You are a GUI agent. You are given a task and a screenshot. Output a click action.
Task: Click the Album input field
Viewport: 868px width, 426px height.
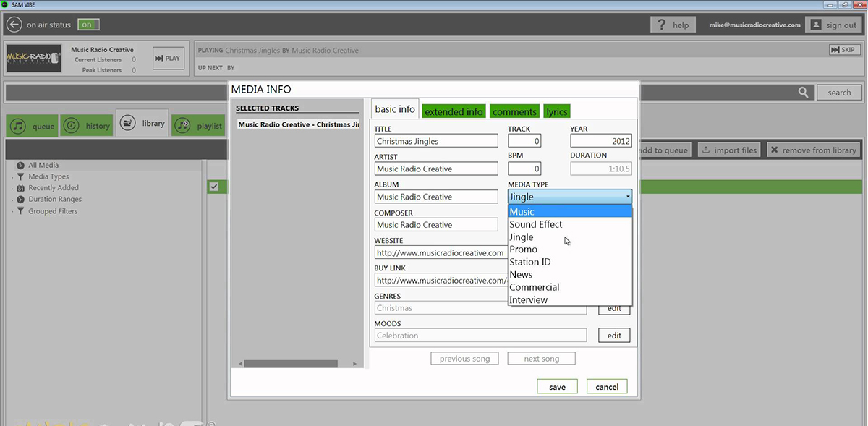pos(436,197)
